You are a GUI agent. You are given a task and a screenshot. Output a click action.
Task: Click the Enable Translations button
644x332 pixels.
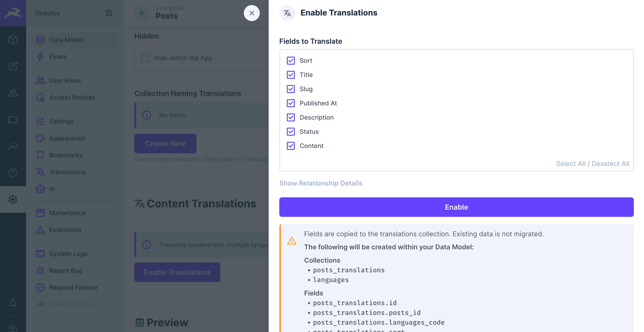coord(177,272)
